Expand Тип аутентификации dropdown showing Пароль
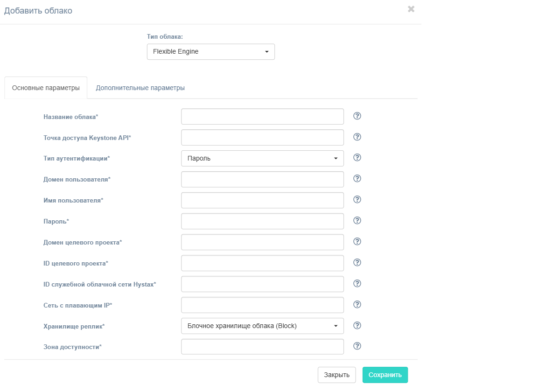 coord(262,158)
